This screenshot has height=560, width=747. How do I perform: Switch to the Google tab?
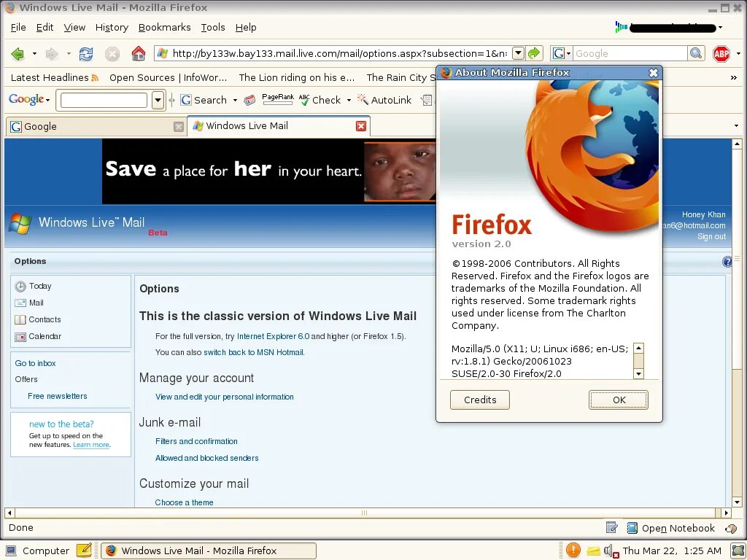pos(96,126)
